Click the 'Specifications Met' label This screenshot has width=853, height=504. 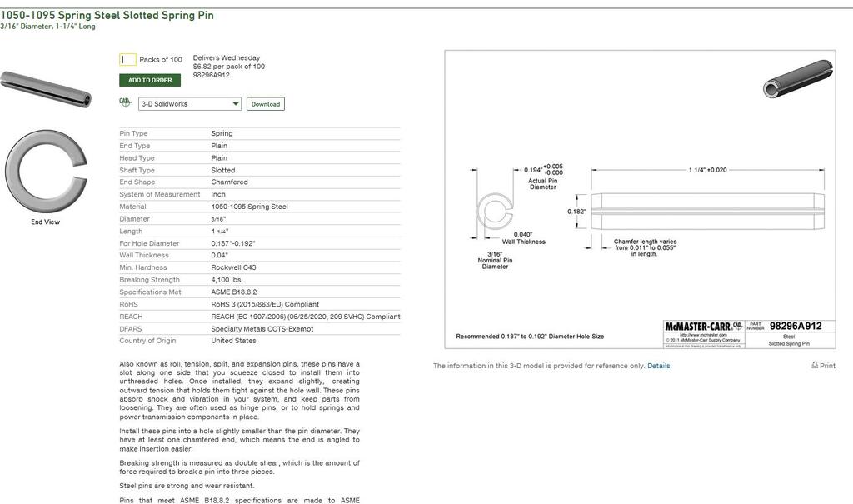[150, 292]
